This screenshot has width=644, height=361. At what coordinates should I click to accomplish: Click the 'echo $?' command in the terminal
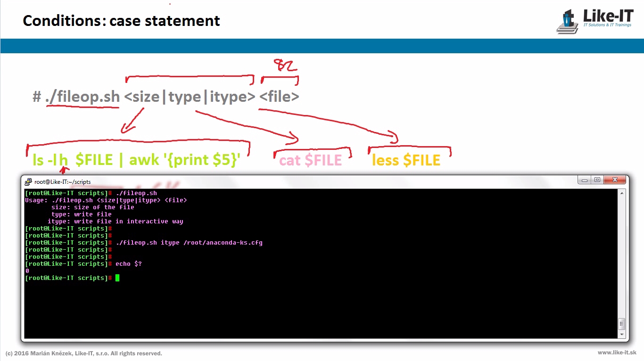128,264
